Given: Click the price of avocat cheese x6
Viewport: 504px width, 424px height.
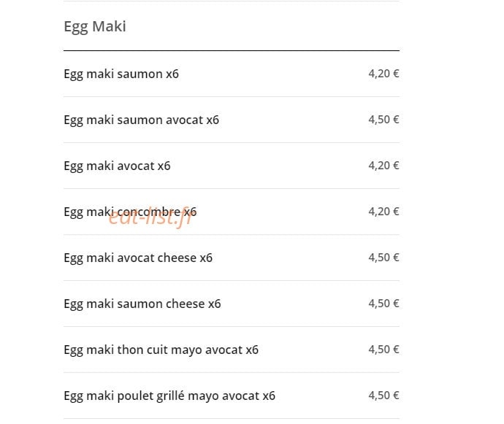Looking at the screenshot, I should point(383,258).
